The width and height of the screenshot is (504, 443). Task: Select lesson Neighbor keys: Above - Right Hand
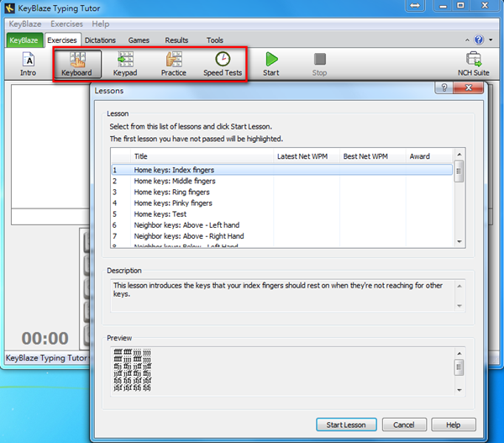pos(282,236)
